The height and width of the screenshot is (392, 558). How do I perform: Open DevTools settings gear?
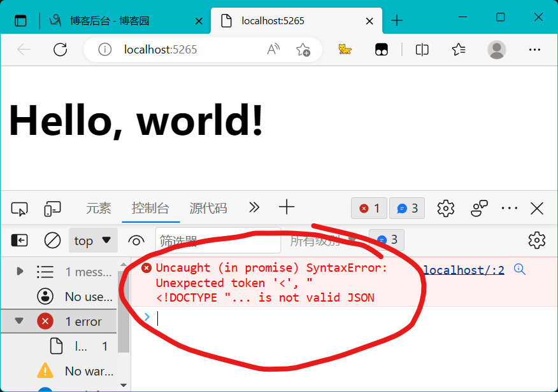[x=445, y=208]
